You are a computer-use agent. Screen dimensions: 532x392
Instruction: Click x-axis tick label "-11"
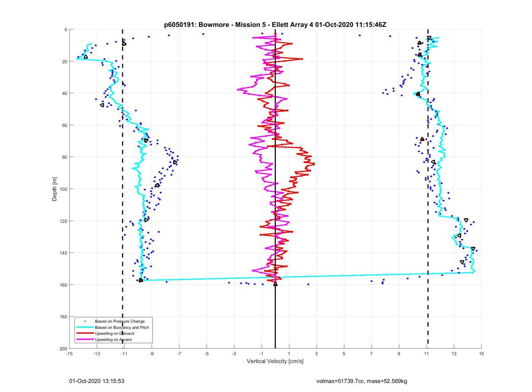[124, 354]
